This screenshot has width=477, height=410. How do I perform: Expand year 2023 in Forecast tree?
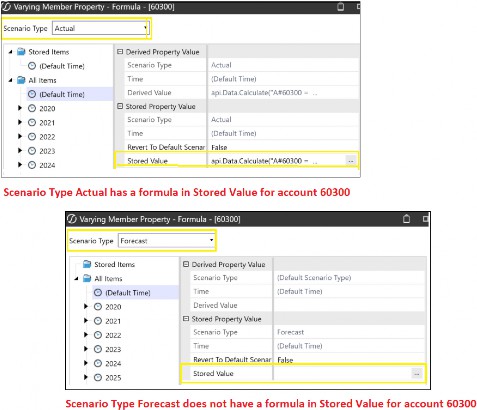pos(86,349)
